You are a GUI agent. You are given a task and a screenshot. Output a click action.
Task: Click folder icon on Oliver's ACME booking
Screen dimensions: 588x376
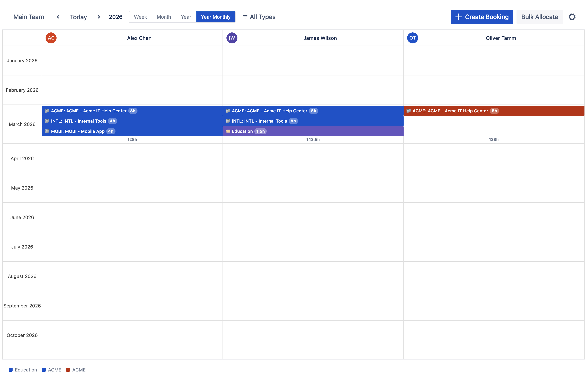click(x=408, y=111)
